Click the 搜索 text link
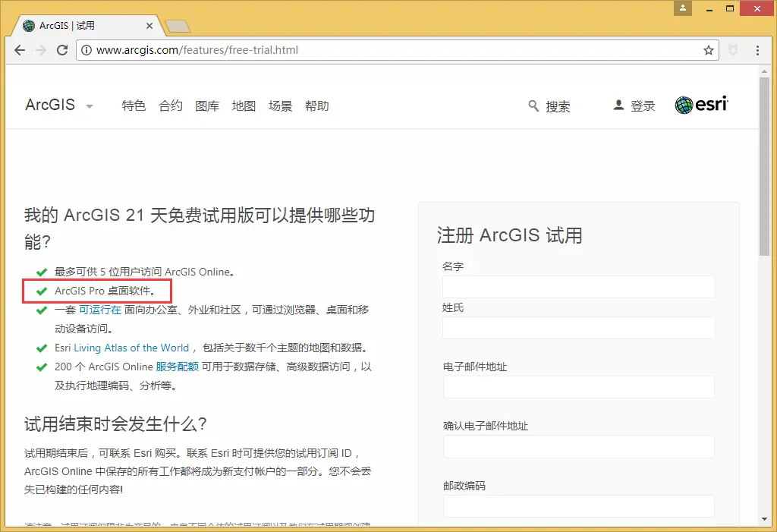The width and height of the screenshot is (777, 532). [x=558, y=106]
